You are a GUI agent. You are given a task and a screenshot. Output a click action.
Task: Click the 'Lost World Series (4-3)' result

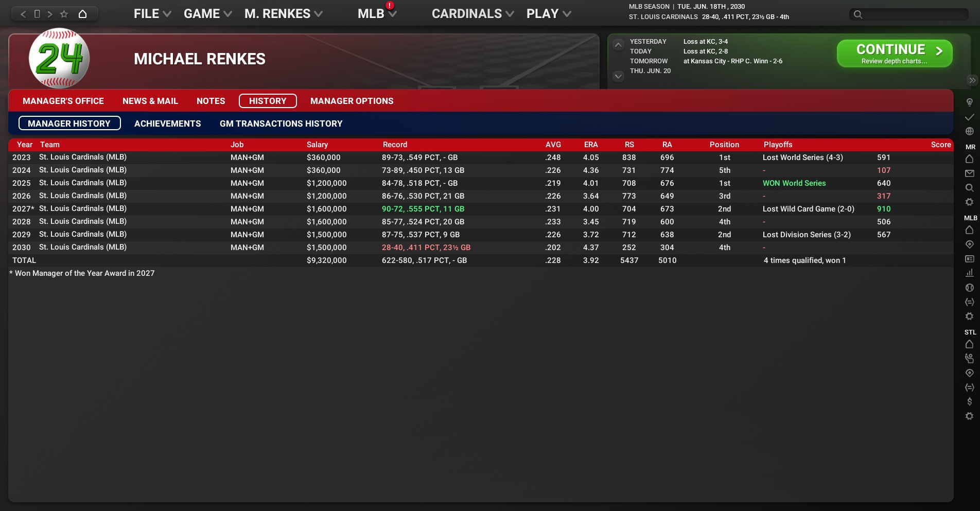point(803,157)
